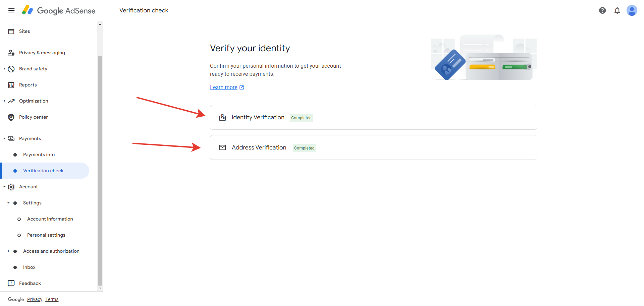Expand the Brand safety section
Viewport: 644px width, 306px height.
pyautogui.click(x=4, y=69)
